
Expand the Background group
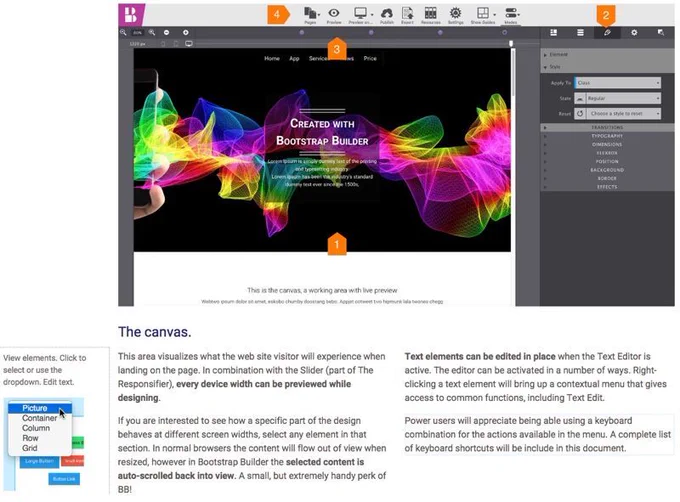click(607, 170)
